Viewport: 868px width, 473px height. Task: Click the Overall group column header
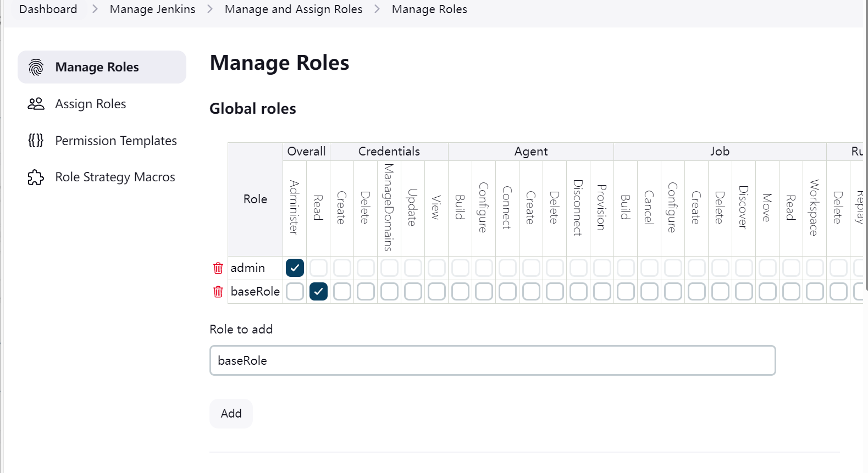point(306,152)
